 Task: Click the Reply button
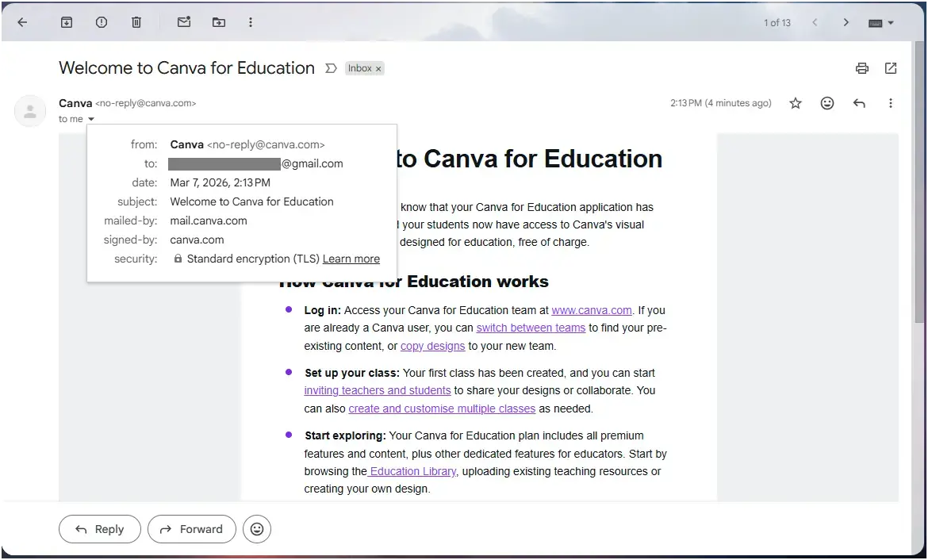tap(99, 529)
